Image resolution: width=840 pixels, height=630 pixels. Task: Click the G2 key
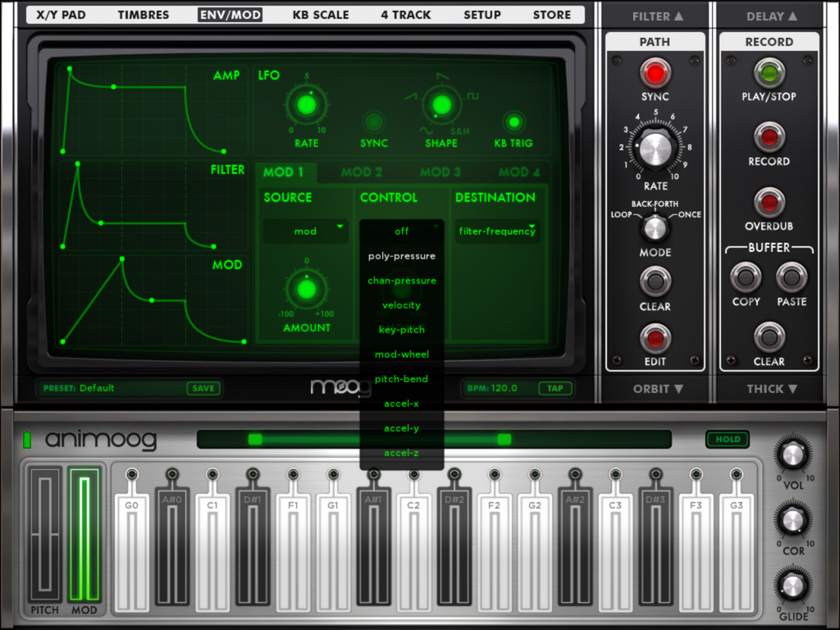click(x=535, y=552)
